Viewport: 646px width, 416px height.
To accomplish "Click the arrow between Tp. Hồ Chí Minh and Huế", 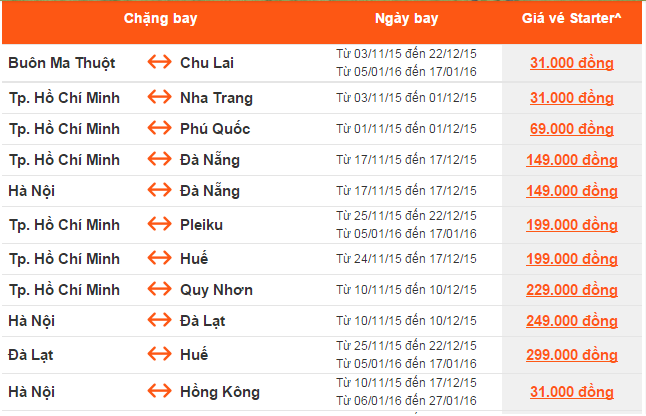I will (160, 259).
